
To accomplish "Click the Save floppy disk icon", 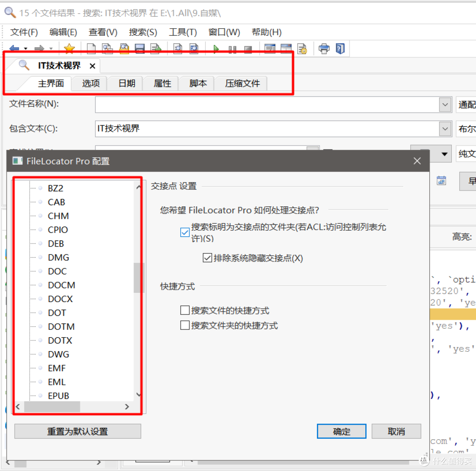I will [x=140, y=49].
